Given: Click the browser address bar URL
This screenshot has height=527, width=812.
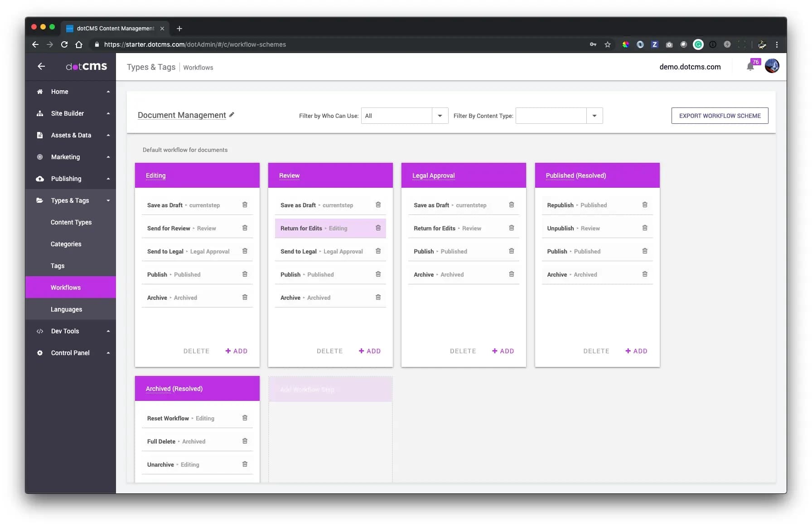Looking at the screenshot, I should [x=195, y=44].
